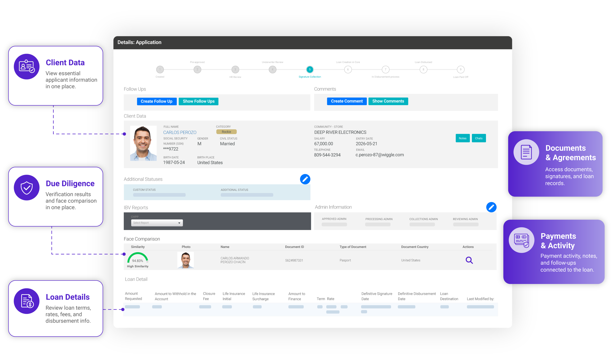Select step 6 Loan Creation in Core
613x364 pixels.
[x=348, y=69]
